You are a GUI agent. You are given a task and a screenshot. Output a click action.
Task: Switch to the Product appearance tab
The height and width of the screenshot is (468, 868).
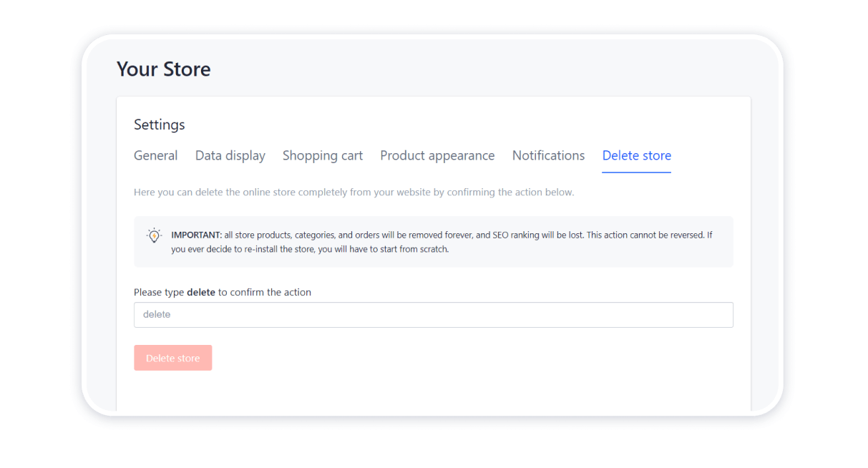point(437,155)
